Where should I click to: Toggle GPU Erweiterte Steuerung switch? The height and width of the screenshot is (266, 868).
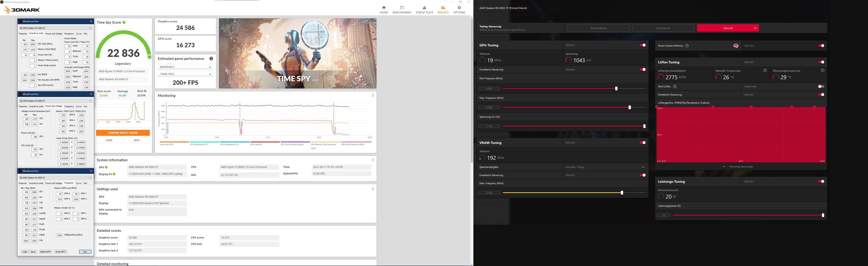(x=643, y=70)
